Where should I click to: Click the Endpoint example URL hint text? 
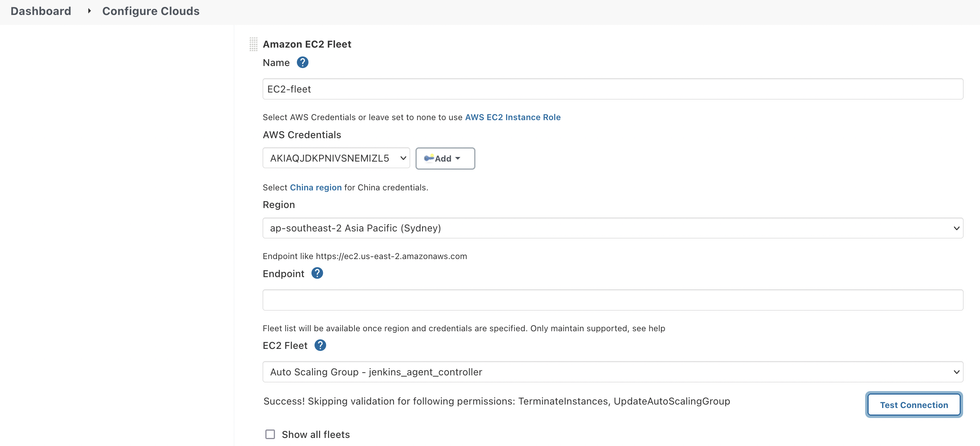365,256
